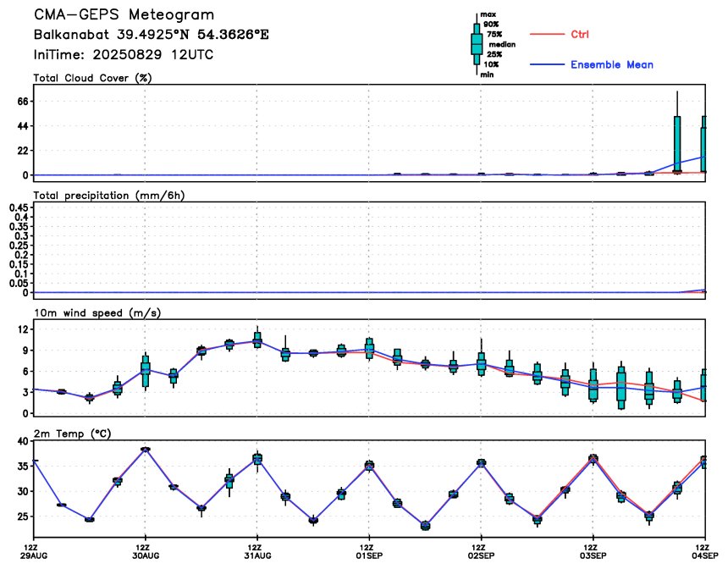Click the wind speed box at 12Z 01SEP
This screenshot has height=569, width=728.
[369, 348]
